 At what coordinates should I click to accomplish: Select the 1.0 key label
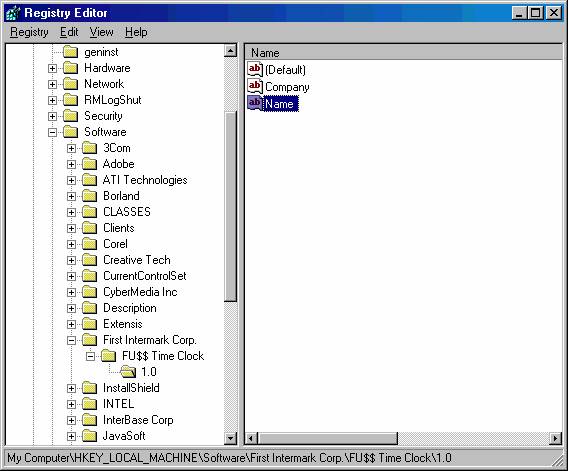(149, 372)
